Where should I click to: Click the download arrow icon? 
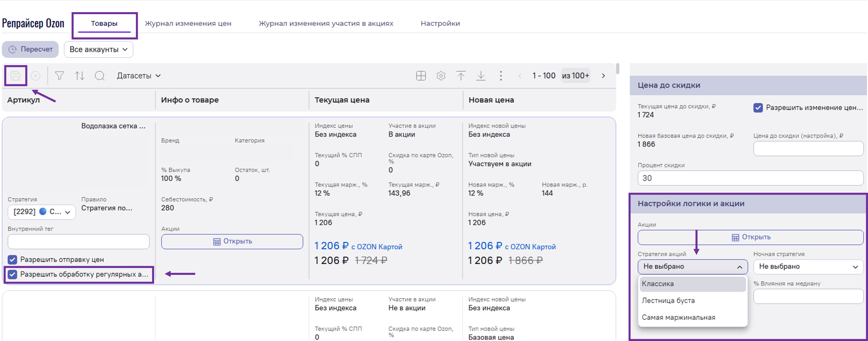click(481, 76)
